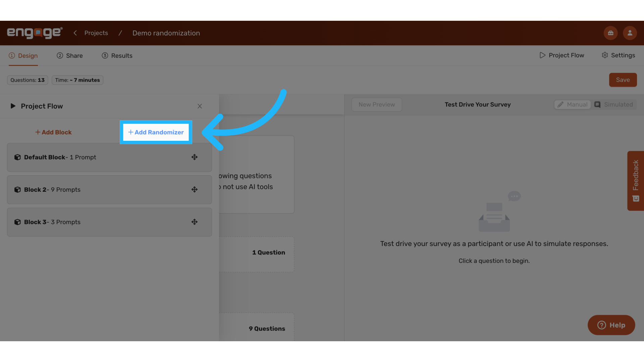Click the New Preview button

[x=377, y=105]
